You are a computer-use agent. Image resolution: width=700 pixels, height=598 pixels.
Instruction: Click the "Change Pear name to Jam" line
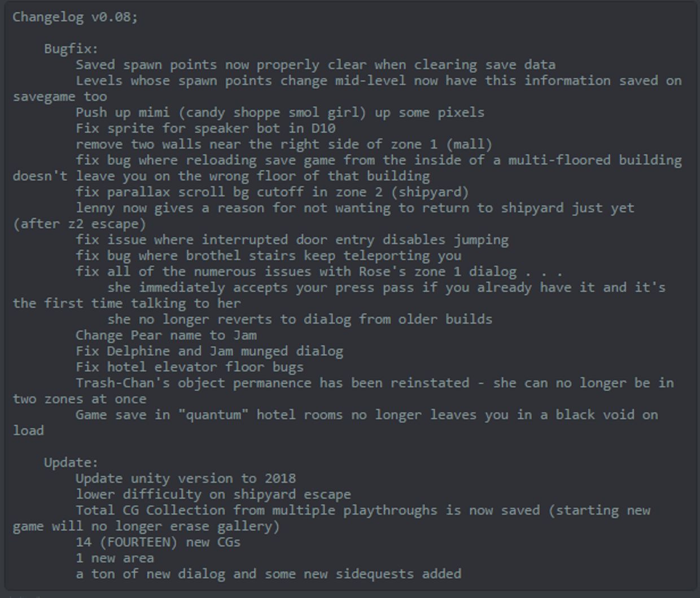click(x=166, y=335)
